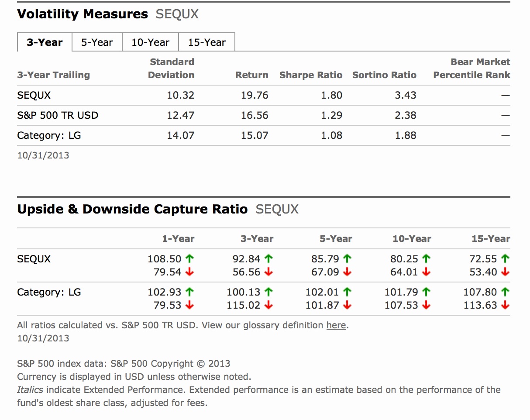Click SEQUX 1-Year downside red arrow
Screen dimensions: 530x420
pyautogui.click(x=189, y=272)
